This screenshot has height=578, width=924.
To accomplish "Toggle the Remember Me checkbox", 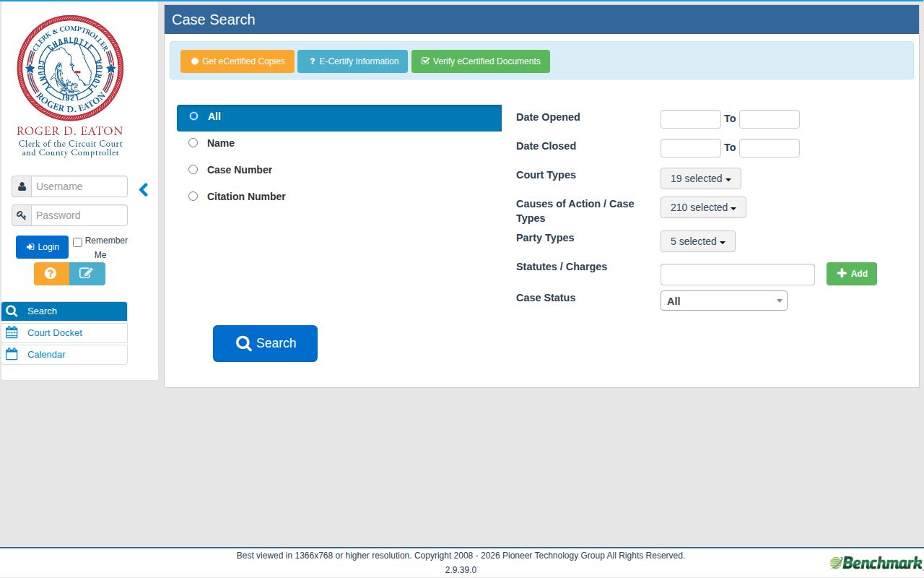I will [78, 242].
